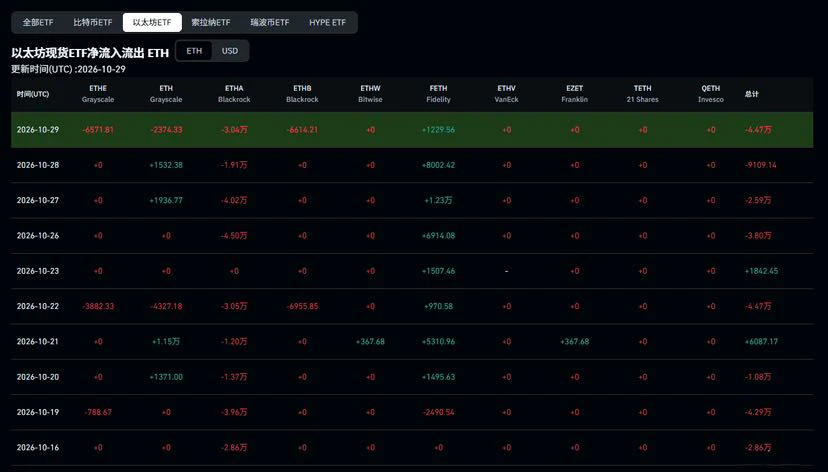Click the +1532.38 value on 2026-10-28
The width and height of the screenshot is (828, 472).
pyautogui.click(x=166, y=165)
